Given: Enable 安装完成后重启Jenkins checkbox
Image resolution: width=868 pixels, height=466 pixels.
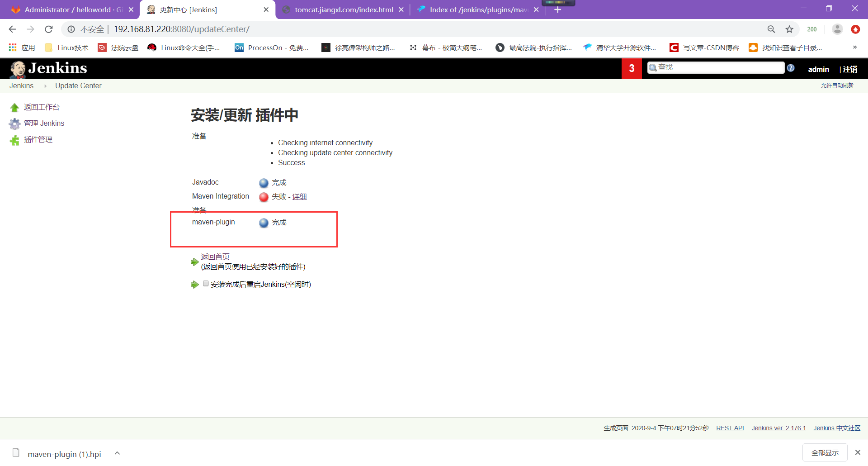Looking at the screenshot, I should (206, 283).
